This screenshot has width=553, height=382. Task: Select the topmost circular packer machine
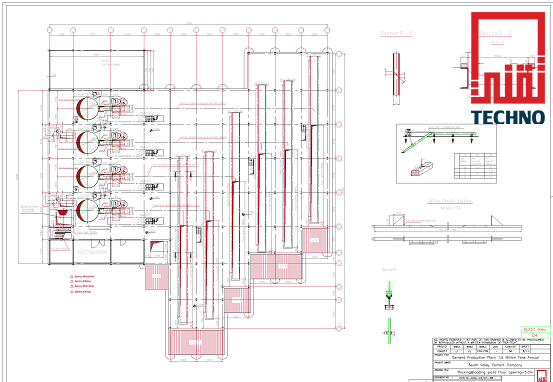[87, 108]
